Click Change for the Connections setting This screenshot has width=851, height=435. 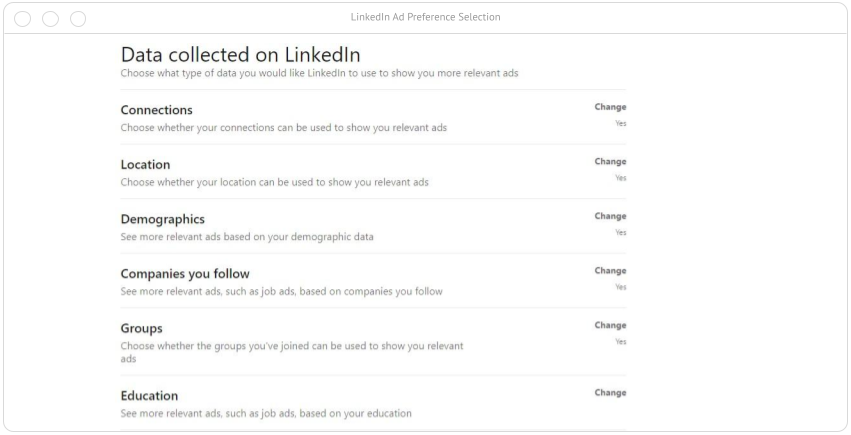(x=610, y=107)
